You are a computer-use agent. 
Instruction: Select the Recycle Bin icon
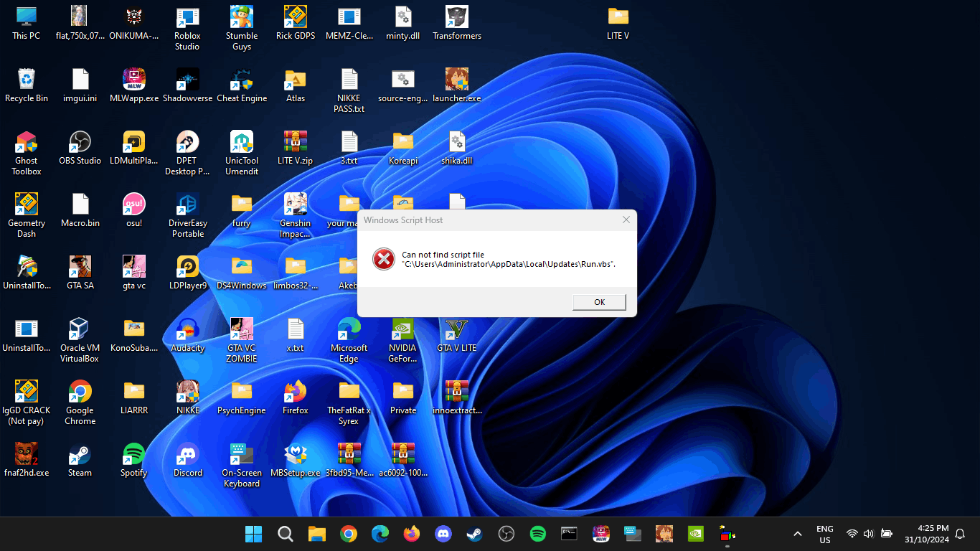(x=27, y=86)
